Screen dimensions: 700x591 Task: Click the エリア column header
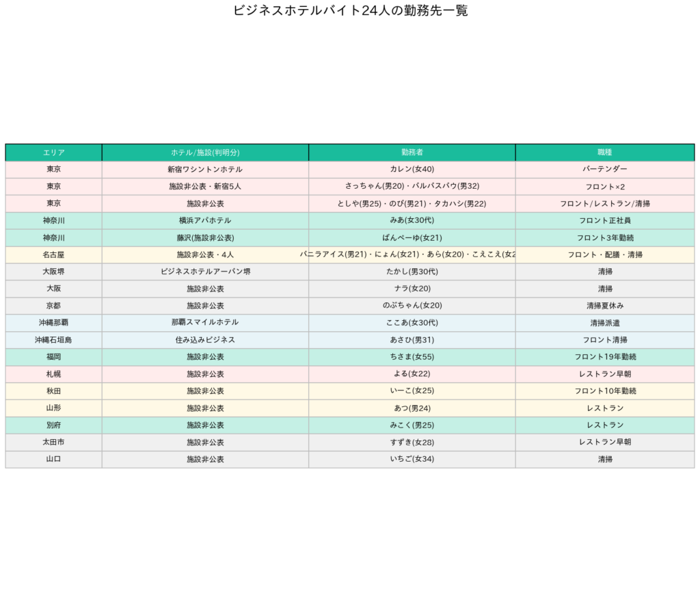coord(53,153)
